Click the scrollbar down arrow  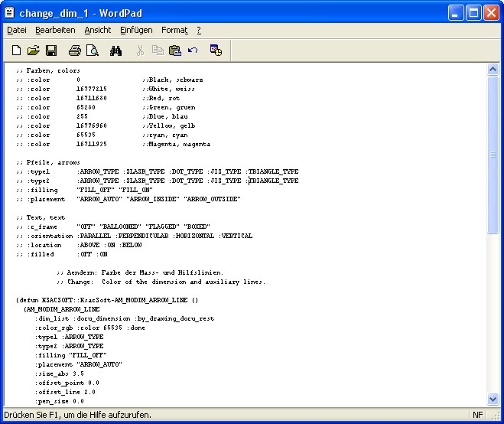point(493,398)
